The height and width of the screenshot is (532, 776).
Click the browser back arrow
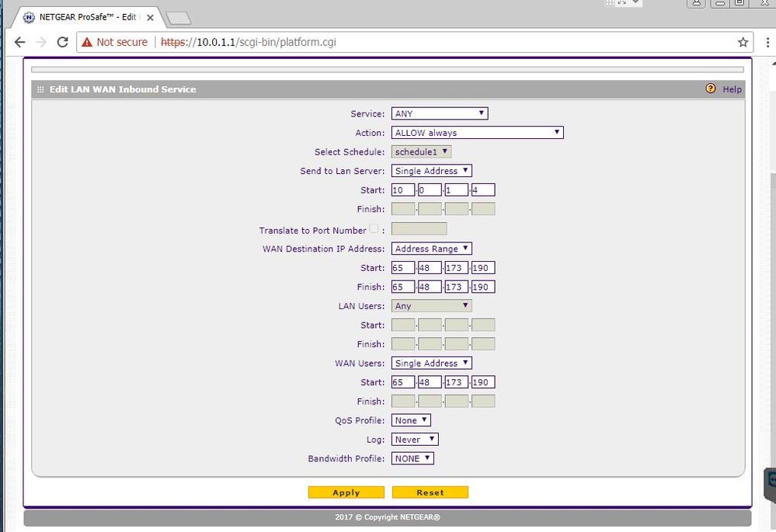tap(20, 42)
